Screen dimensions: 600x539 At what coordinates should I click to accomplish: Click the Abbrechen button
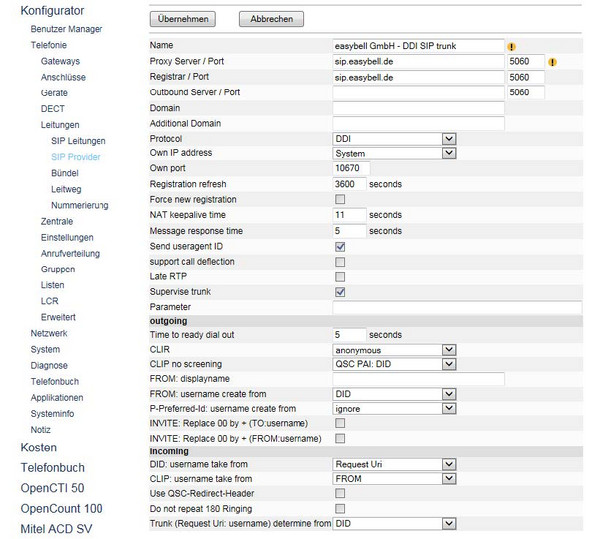click(271, 19)
